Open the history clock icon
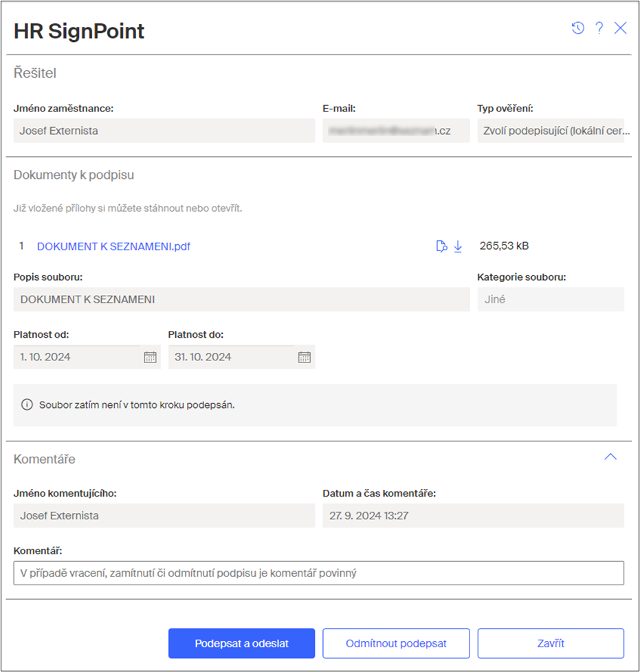 click(578, 28)
